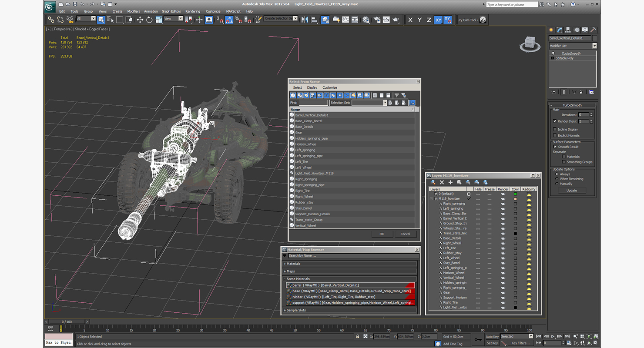Select the Always update option

pos(557,174)
